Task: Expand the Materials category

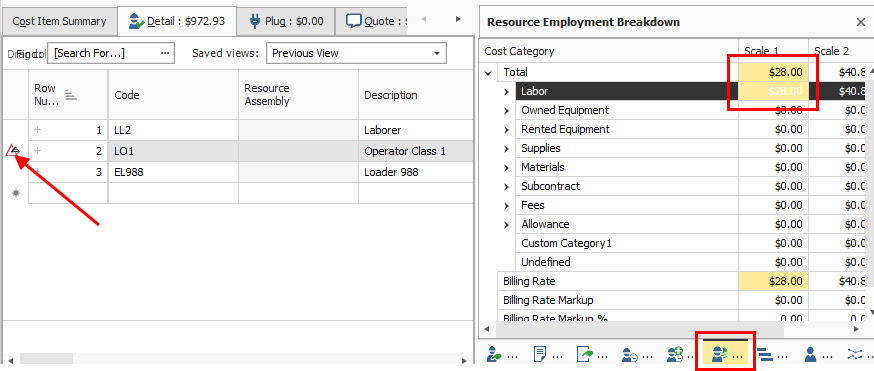Action: pos(507,168)
